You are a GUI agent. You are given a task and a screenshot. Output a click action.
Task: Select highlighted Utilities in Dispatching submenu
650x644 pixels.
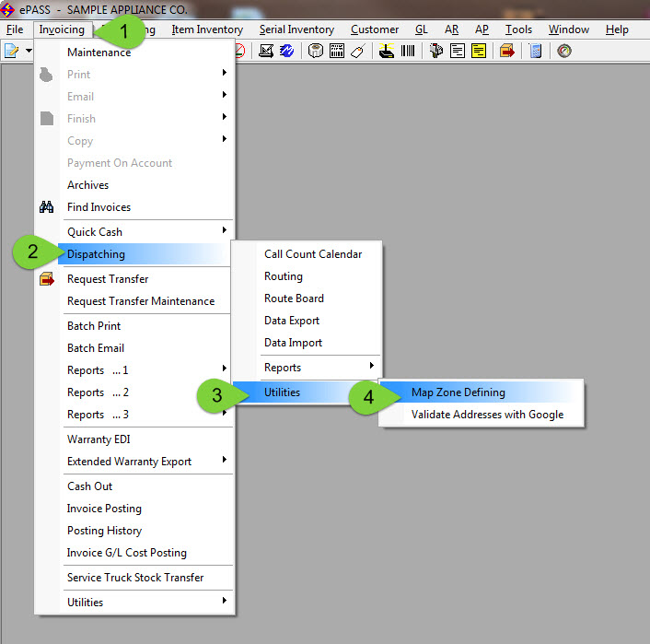click(307, 392)
